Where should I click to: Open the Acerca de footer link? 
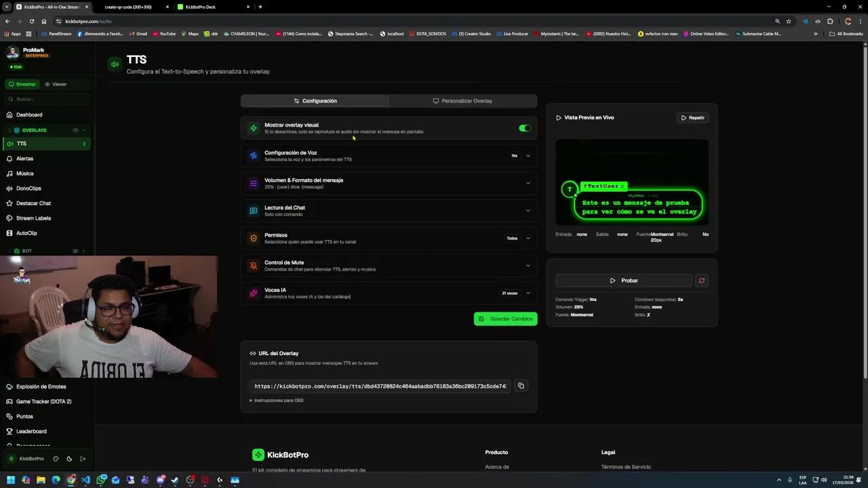click(x=497, y=467)
